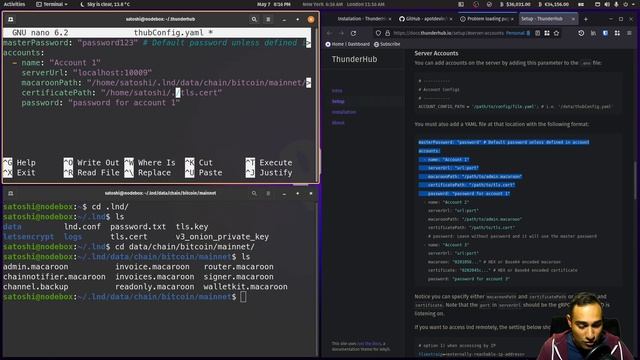Screen dimensions: 640x360
Task: Click the bitcoin dollar price indicator in top bar
Action: click(516, 4)
